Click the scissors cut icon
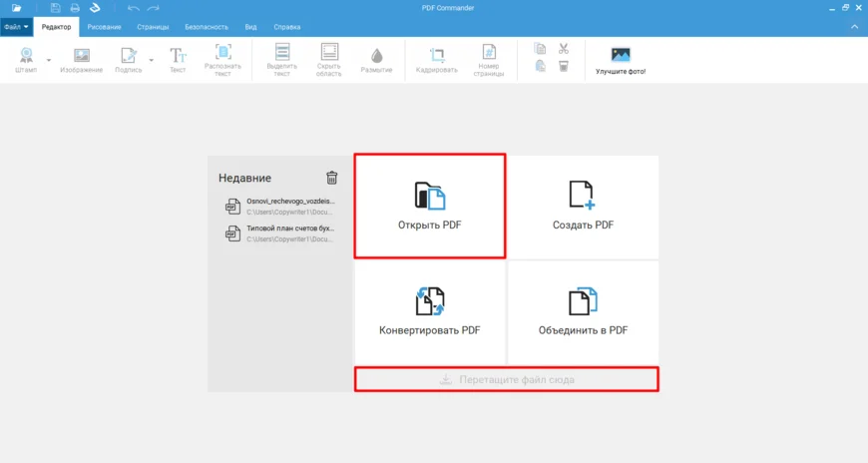The image size is (868, 463). click(x=564, y=49)
